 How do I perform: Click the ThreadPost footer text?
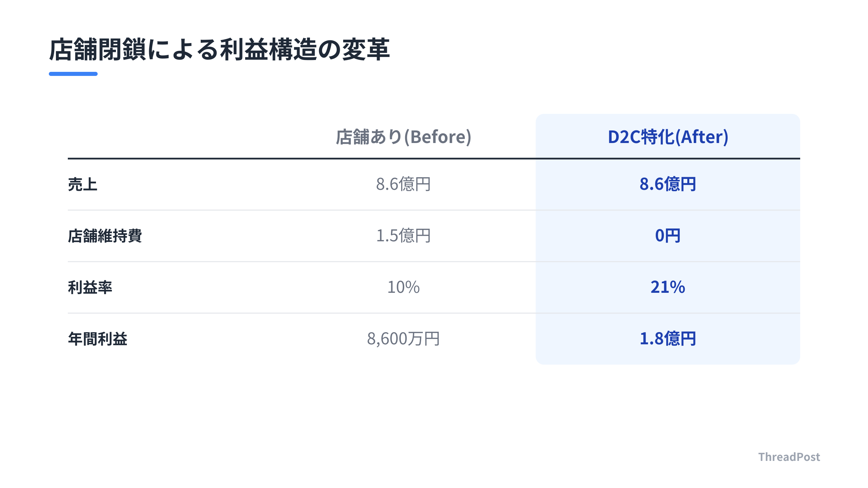[x=789, y=457]
